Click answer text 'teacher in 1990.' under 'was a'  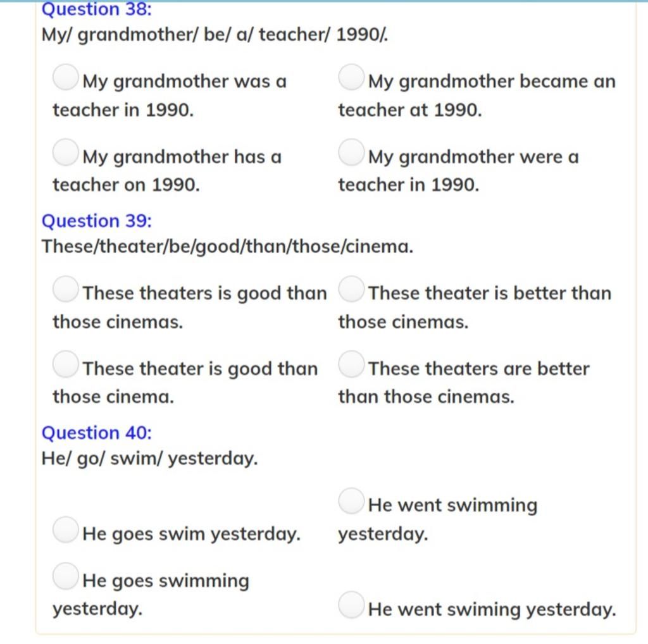pos(123,110)
